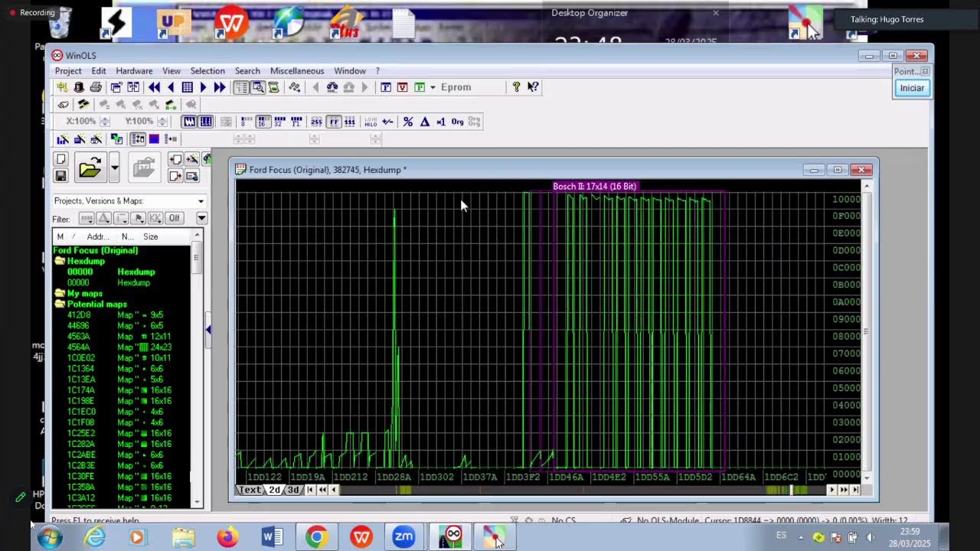This screenshot has height=551, width=980.
Task: Open help with the question mark icon
Action: coord(516,87)
